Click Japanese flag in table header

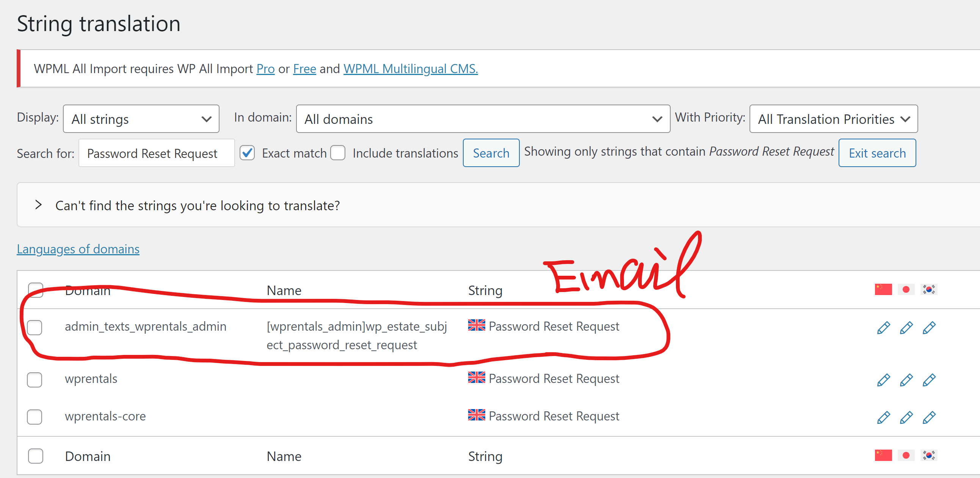click(906, 289)
